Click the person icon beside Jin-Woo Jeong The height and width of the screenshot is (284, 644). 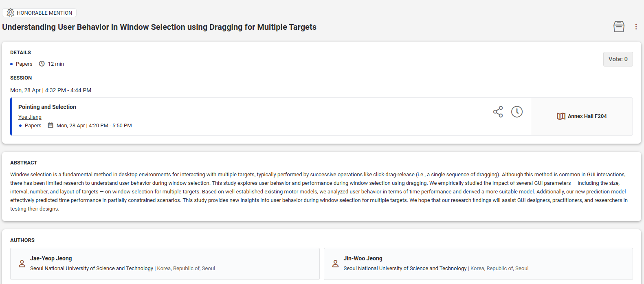click(335, 264)
